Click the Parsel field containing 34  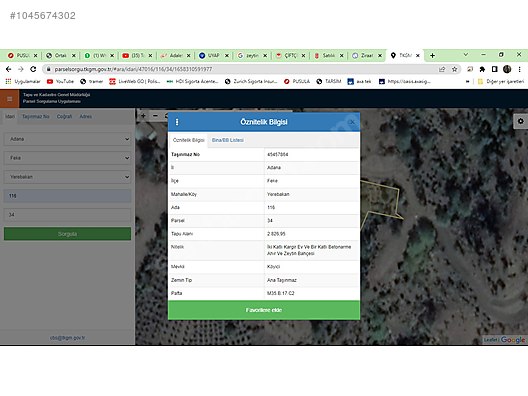tap(67, 214)
